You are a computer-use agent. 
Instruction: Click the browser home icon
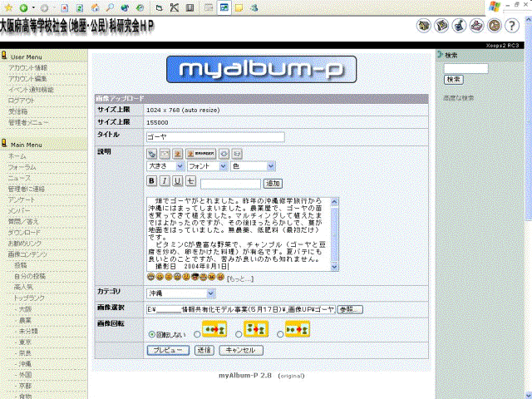pos(96,7)
